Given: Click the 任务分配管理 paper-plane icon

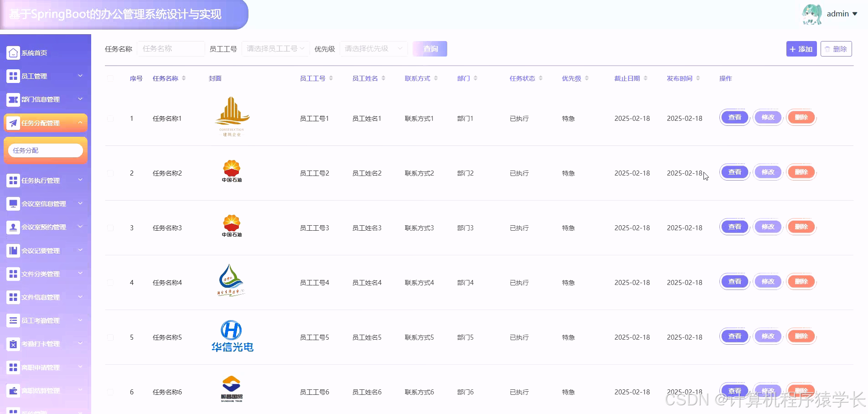Looking at the screenshot, I should point(13,123).
